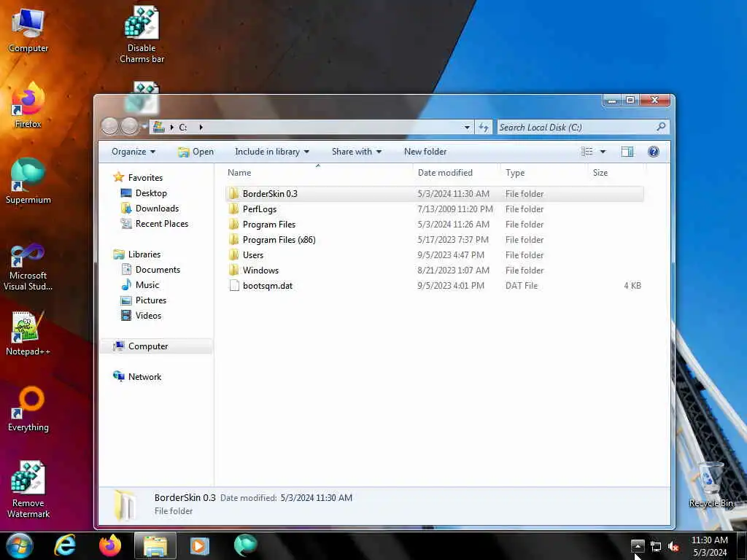Launch Firefox from the taskbar
Image resolution: width=747 pixels, height=560 pixels.
pyautogui.click(x=110, y=545)
